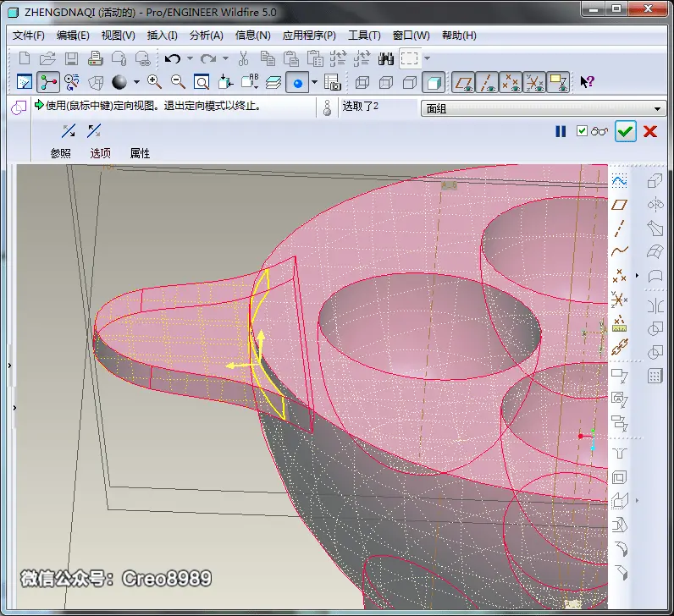Open the Sketch tool in right toolbar
The image size is (674, 616).
tap(619, 181)
